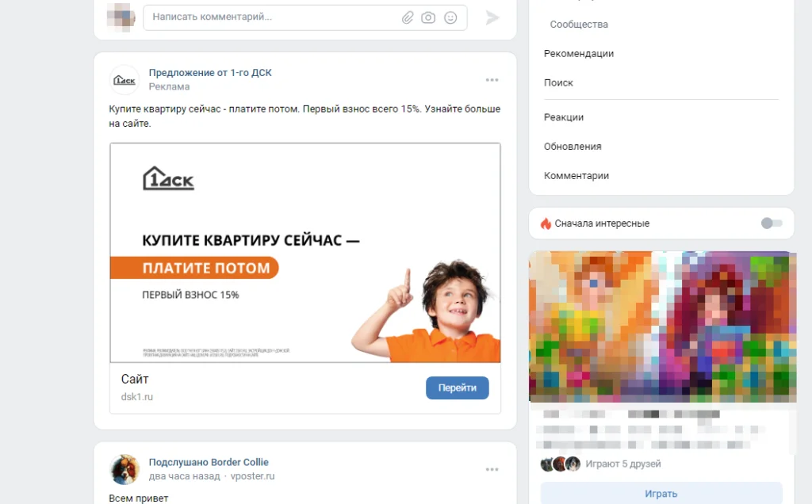Click the Играть button
Image resolution: width=812 pixels, height=504 pixels.
pyautogui.click(x=661, y=494)
